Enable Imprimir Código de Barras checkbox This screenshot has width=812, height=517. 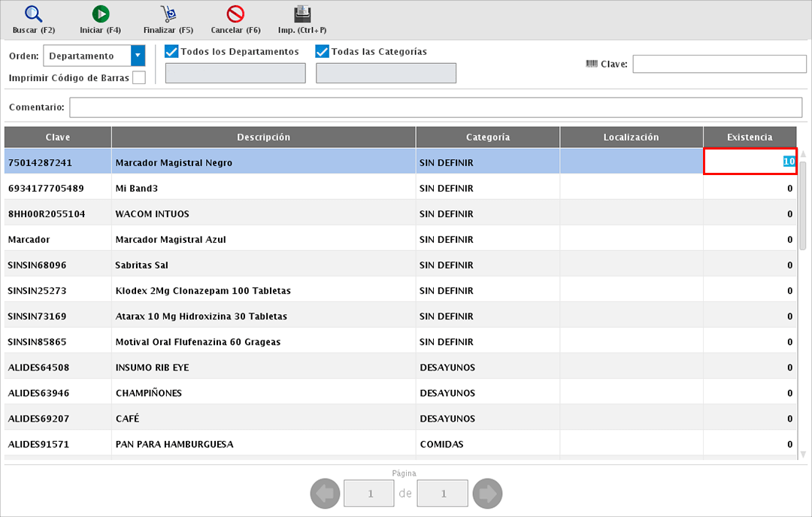click(x=139, y=77)
